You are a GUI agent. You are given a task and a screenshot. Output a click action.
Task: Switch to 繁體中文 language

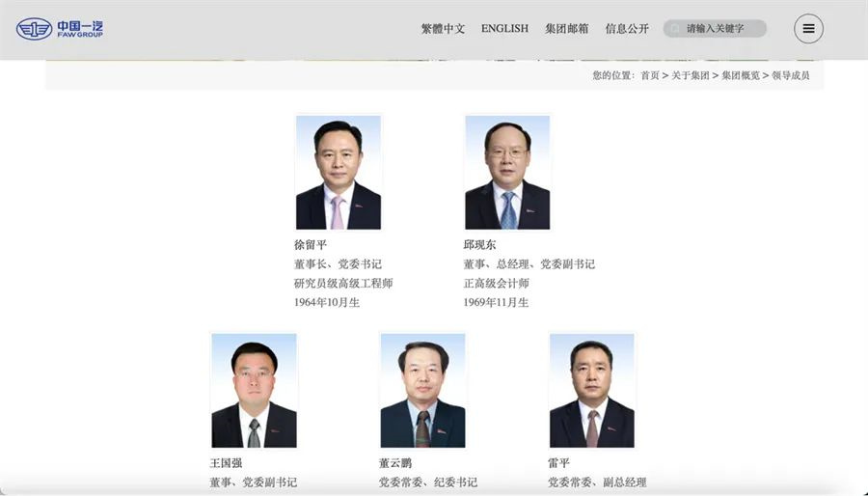[443, 29]
